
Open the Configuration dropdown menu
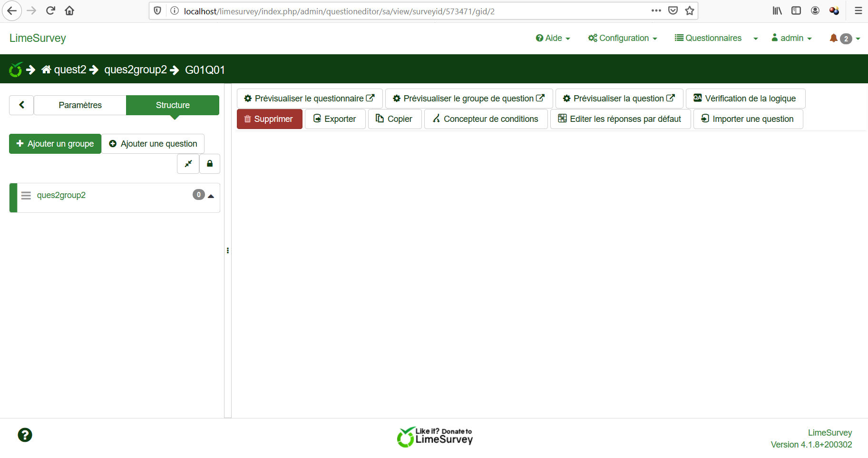tap(623, 38)
